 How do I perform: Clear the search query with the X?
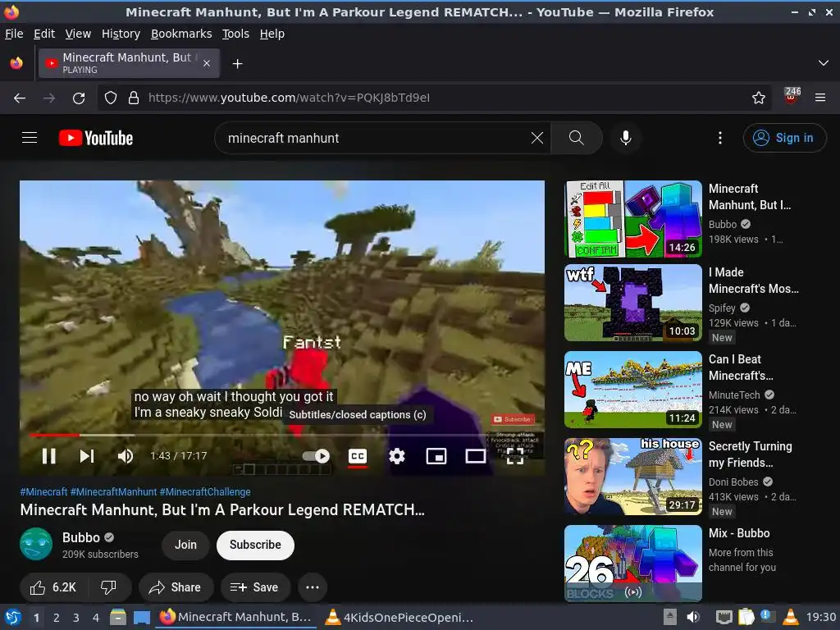(x=536, y=138)
